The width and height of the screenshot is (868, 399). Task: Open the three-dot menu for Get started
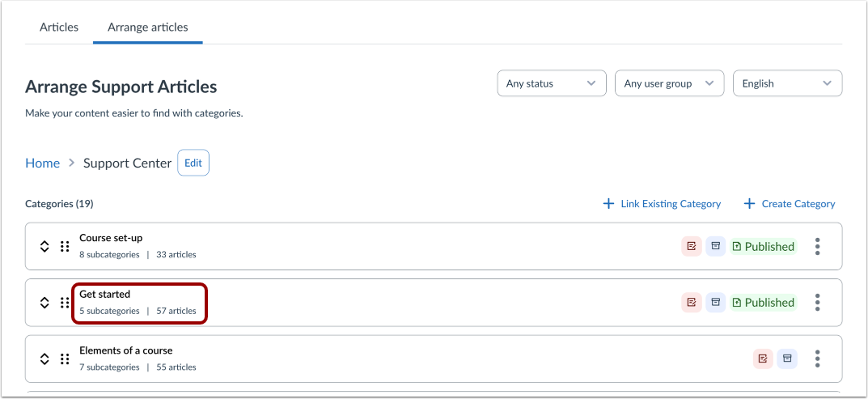[817, 303]
